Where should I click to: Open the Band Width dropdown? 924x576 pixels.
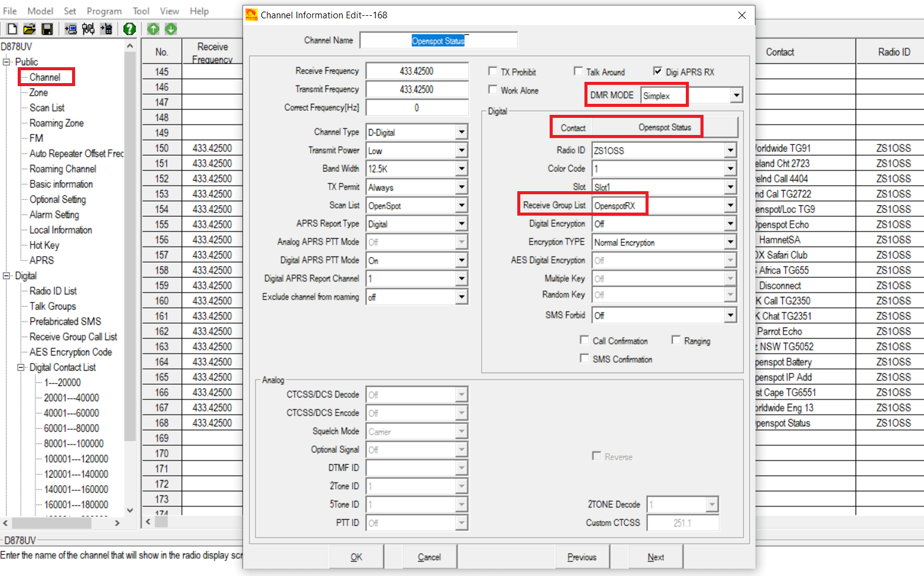(462, 169)
